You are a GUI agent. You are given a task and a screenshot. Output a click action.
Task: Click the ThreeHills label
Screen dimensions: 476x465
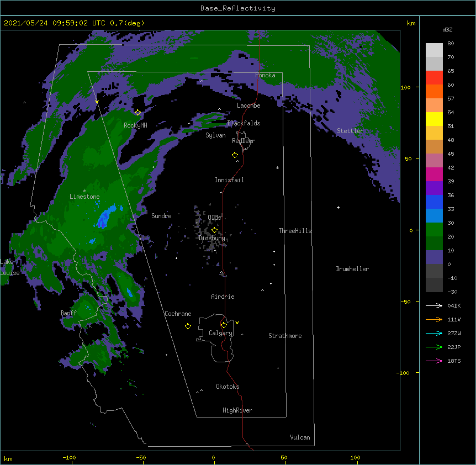tap(295, 231)
